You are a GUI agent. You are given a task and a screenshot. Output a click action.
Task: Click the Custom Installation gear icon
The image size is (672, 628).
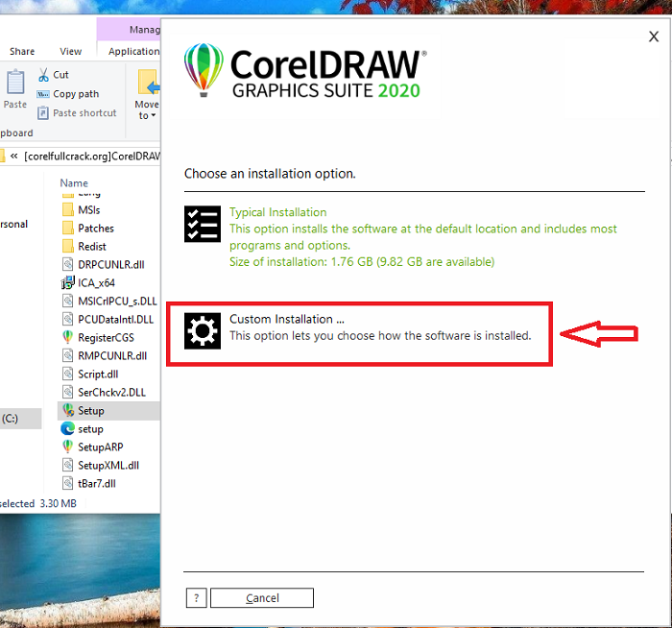tap(203, 331)
